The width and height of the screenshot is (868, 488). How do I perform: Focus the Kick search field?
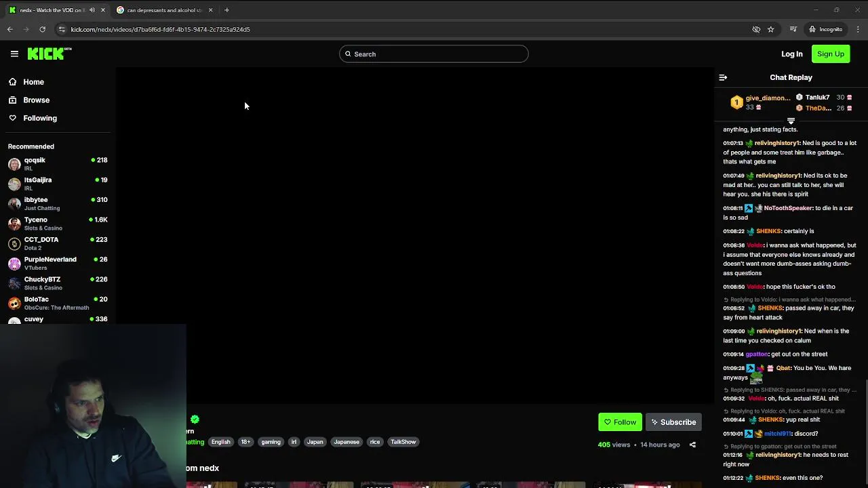coord(434,54)
